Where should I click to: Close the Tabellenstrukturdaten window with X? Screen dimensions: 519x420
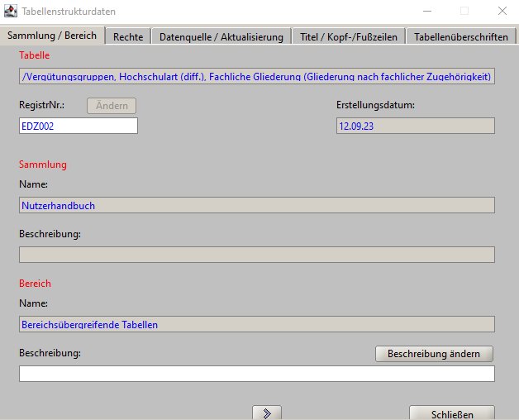pyautogui.click(x=502, y=12)
